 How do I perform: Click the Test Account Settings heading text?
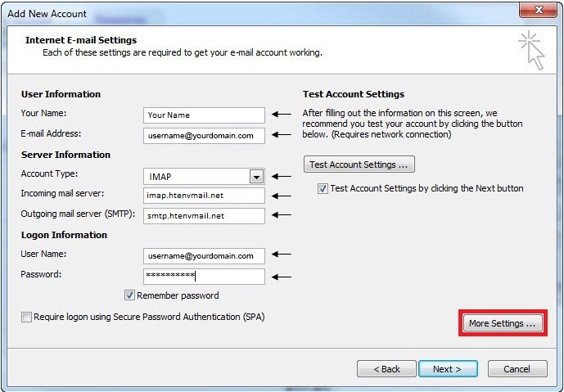(354, 94)
